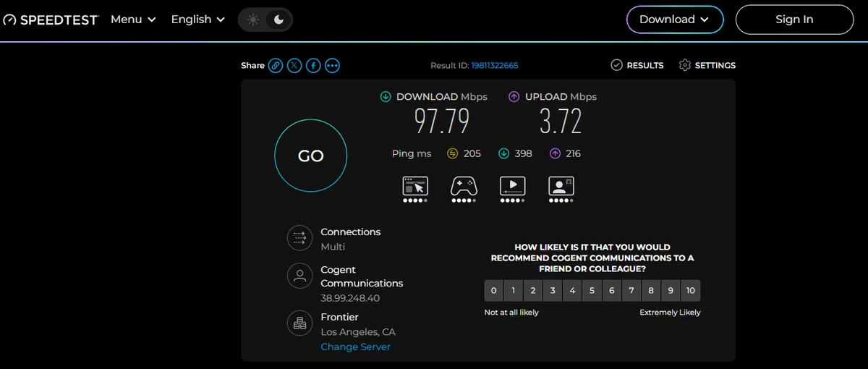Copy share link icon
The width and height of the screenshot is (868, 369).
(276, 65)
